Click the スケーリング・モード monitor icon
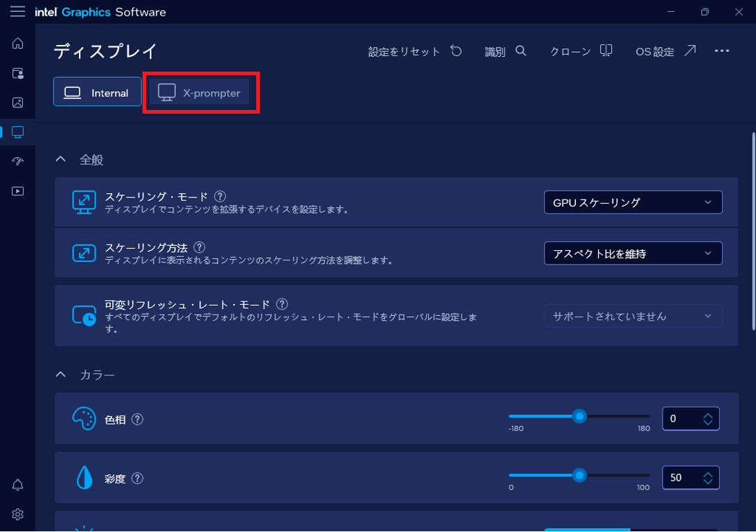Viewport: 756px width, 532px height. tap(84, 202)
